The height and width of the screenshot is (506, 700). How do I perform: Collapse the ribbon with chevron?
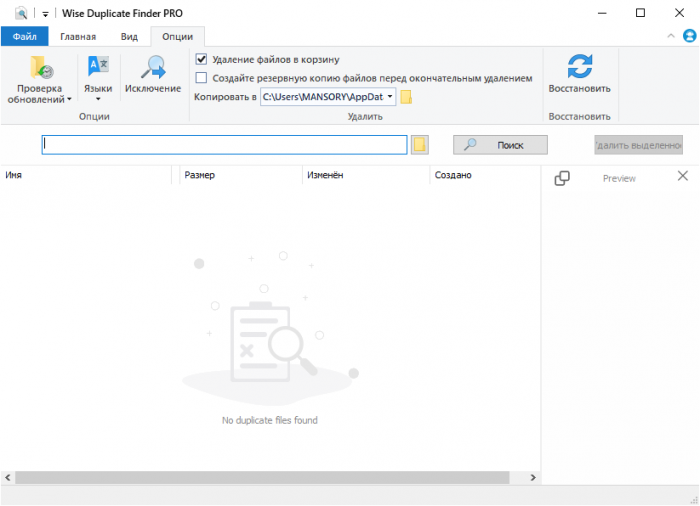click(671, 36)
